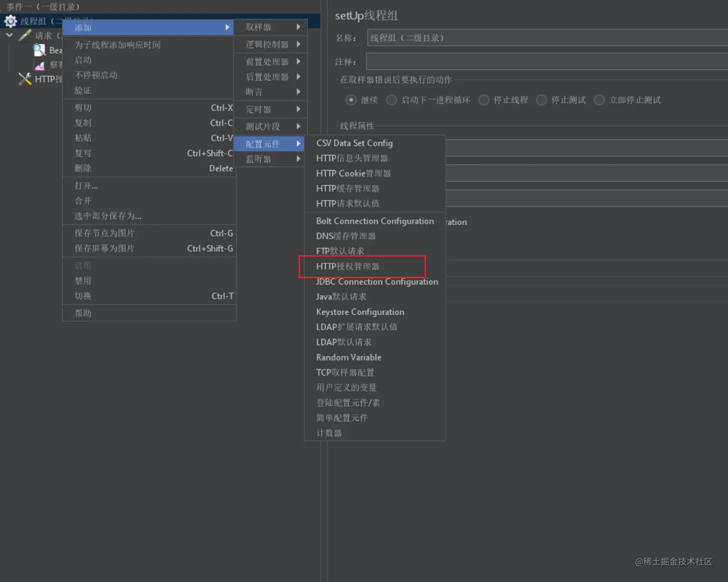Choose 选中部分保存为... menu entry
The width and height of the screenshot is (728, 582).
[149, 216]
